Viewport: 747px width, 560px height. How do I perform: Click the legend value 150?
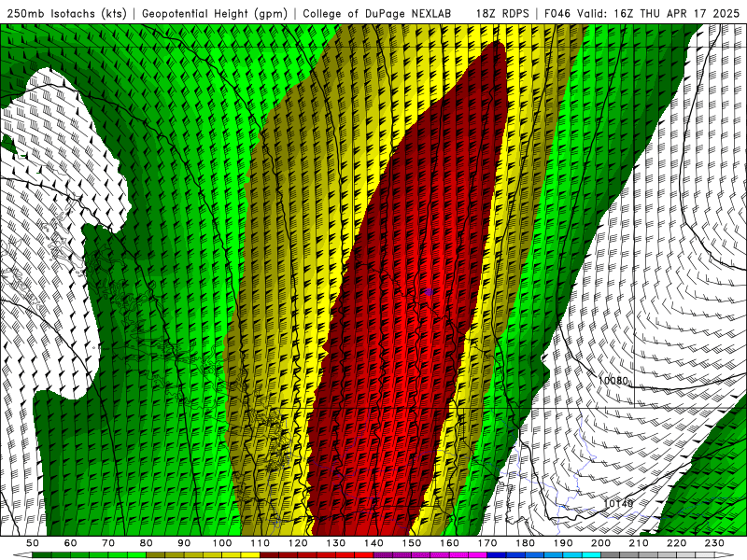point(411,543)
